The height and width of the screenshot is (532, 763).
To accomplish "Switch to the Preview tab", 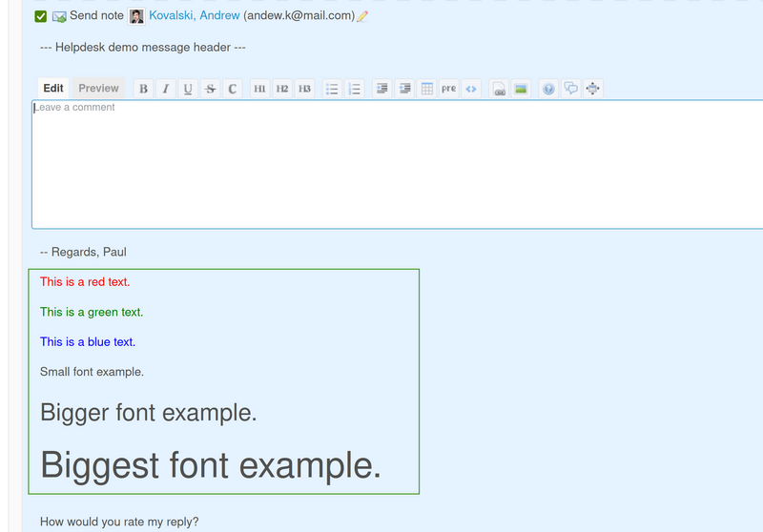I will click(98, 89).
